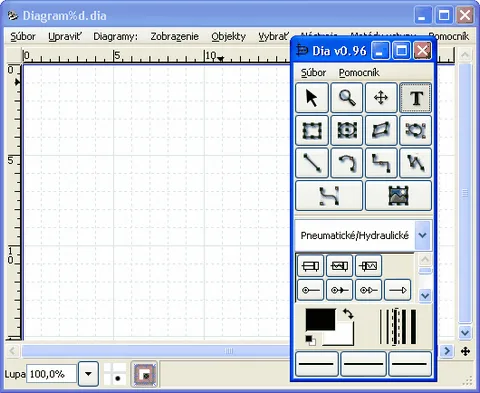Select the Polygon tool
This screenshot has width=480, height=393.
pos(381,130)
